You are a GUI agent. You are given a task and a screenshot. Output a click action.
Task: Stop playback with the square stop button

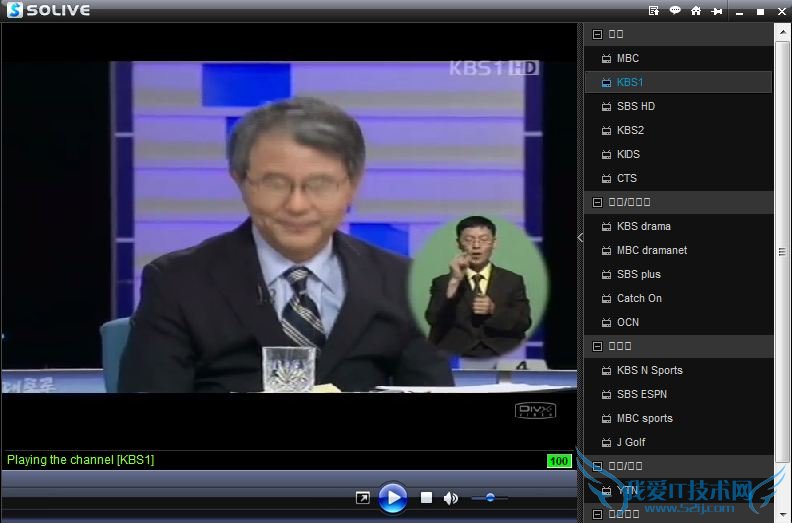pos(426,497)
